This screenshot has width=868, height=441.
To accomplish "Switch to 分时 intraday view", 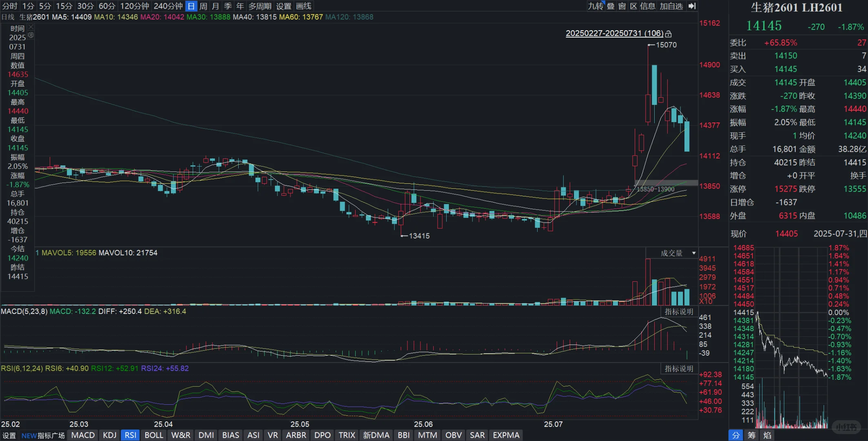I will [10, 6].
